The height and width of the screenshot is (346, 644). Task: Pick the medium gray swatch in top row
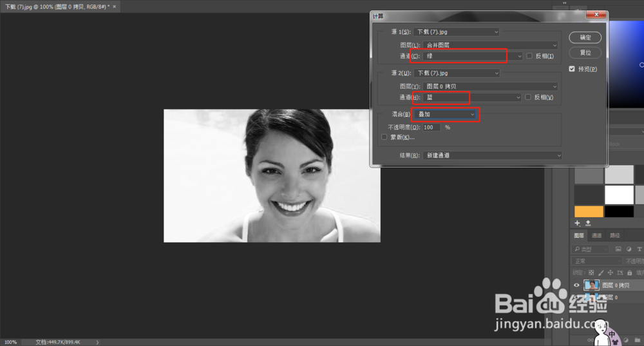(x=589, y=175)
